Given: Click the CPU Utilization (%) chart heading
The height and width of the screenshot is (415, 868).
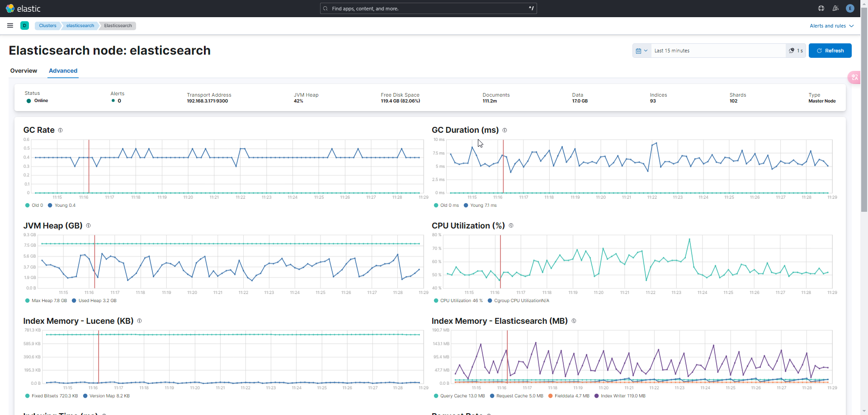Looking at the screenshot, I should coord(468,225).
